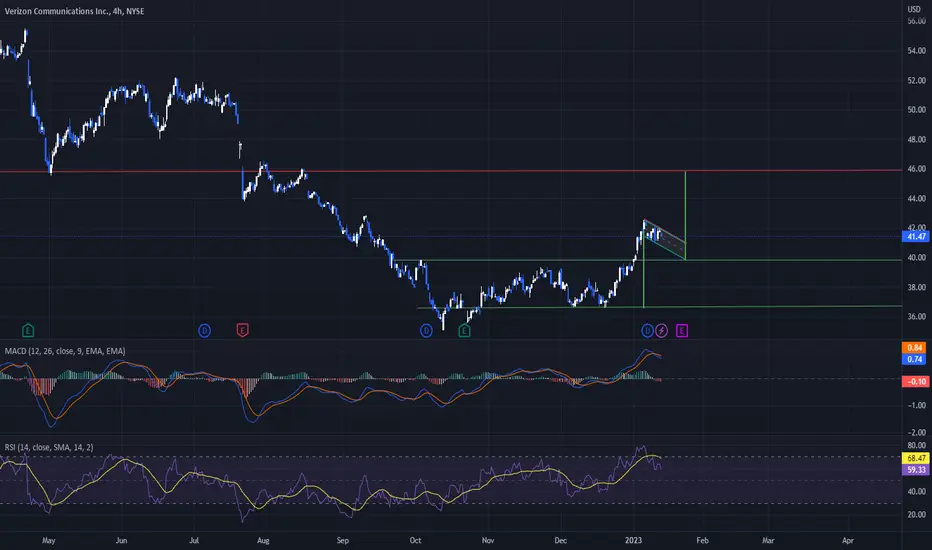Click the MACD signal value label 0.74
Viewport: 932px width, 550px height.
point(916,359)
